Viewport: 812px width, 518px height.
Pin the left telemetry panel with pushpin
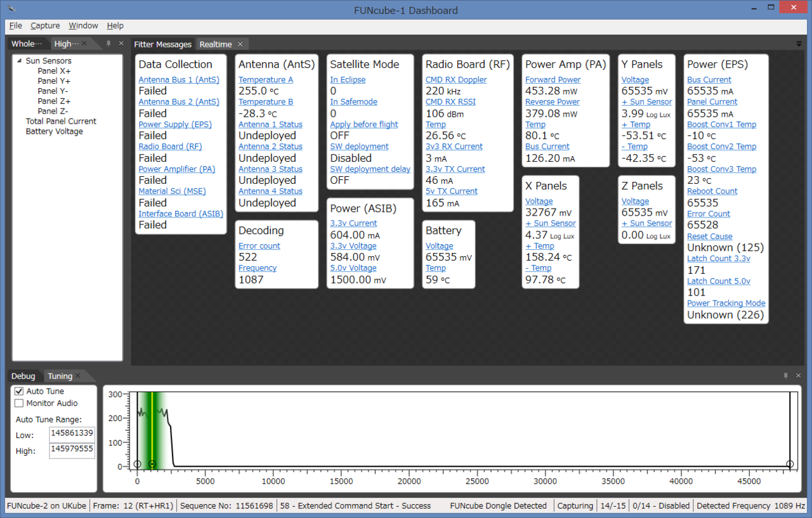(109, 44)
